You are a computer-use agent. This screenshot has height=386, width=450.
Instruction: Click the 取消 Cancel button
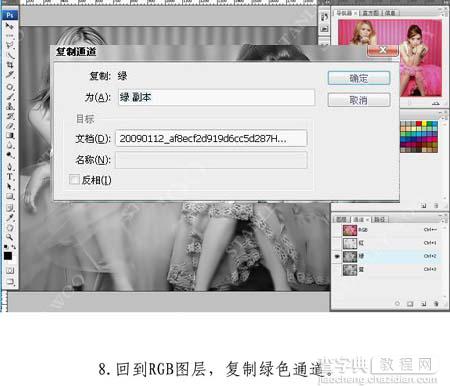point(359,100)
